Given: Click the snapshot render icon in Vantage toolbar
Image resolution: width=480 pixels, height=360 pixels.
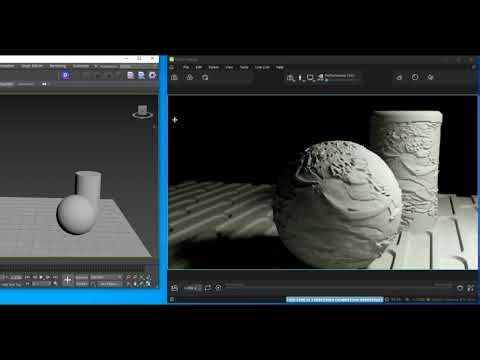Looking at the screenshot, I should pyautogui.click(x=291, y=78).
